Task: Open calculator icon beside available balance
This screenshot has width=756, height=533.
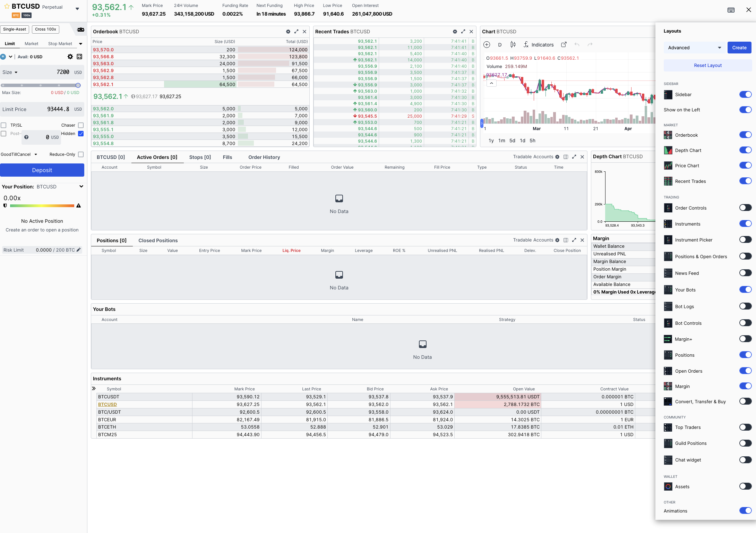Action: [79, 57]
